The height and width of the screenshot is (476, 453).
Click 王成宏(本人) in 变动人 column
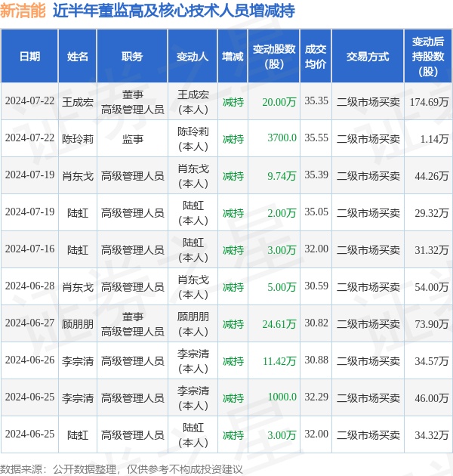pyautogui.click(x=193, y=102)
